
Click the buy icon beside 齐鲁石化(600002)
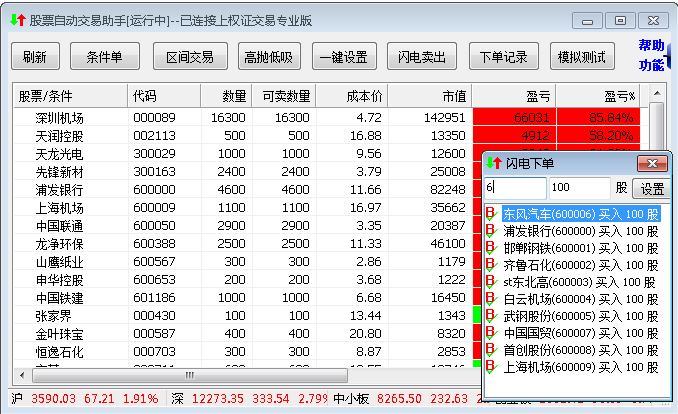(x=492, y=265)
